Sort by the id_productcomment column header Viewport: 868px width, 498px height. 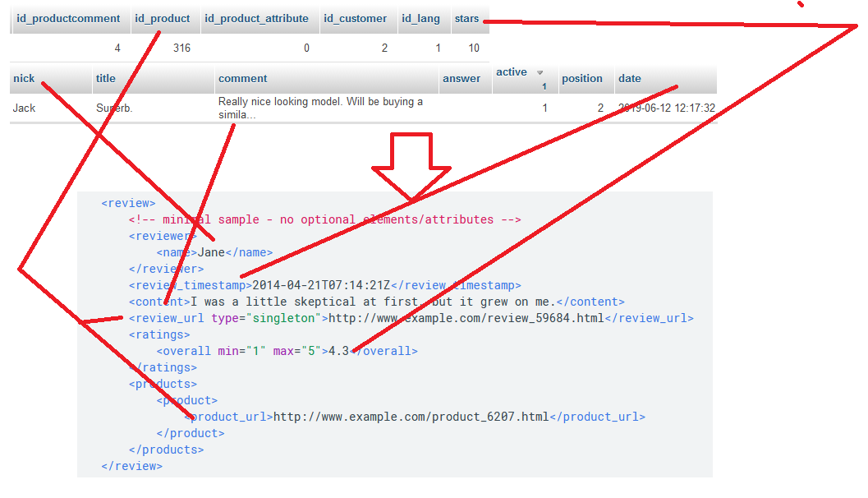(x=68, y=19)
